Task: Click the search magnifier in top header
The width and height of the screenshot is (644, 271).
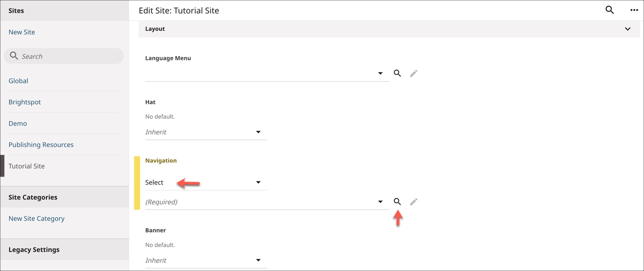Action: point(610,10)
